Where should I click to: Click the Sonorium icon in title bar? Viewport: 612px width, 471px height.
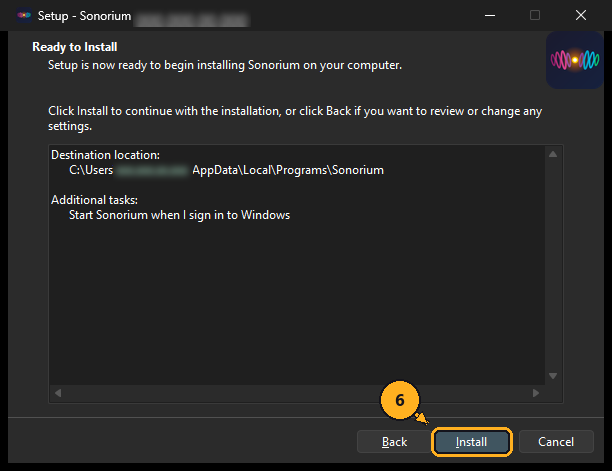(x=24, y=15)
